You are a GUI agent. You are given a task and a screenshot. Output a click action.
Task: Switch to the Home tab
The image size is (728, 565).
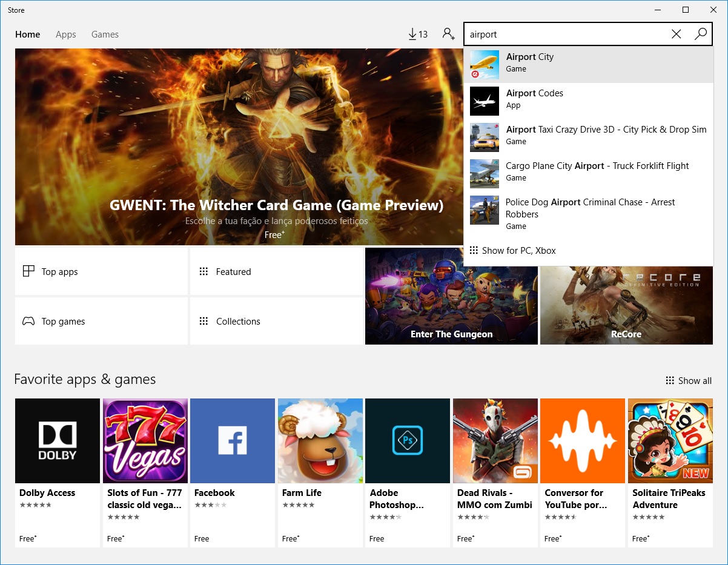(x=28, y=35)
